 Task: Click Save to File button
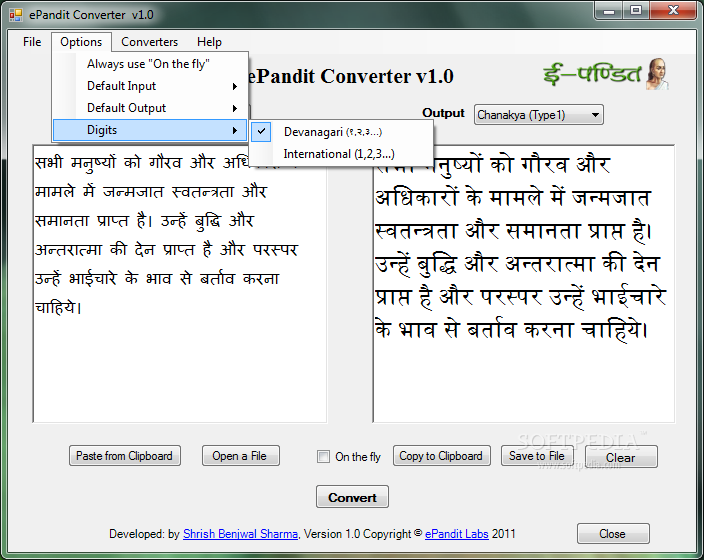tap(537, 456)
